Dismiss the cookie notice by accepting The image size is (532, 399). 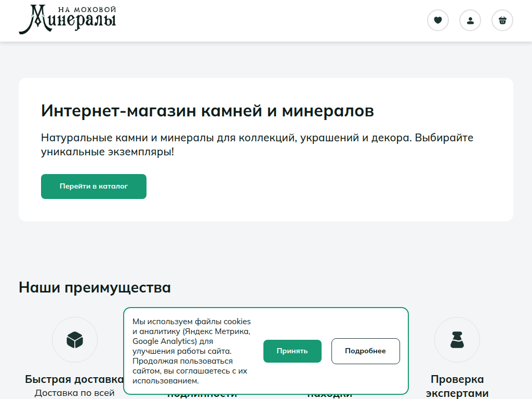[292, 351]
